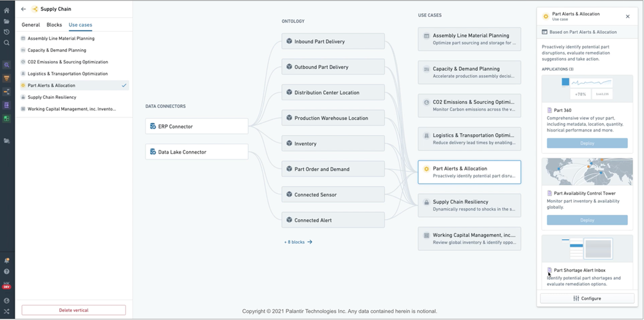Click the Supply Chain Resiliency lock icon
The height and width of the screenshot is (320, 644).
pos(426,202)
